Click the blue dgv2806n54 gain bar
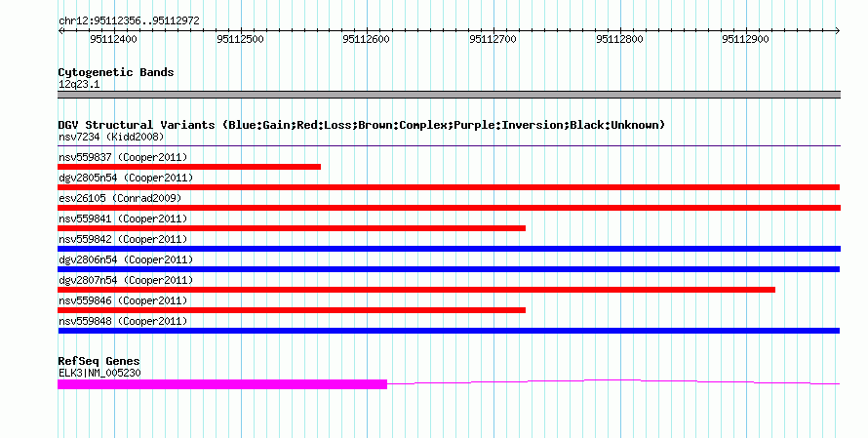Screen dimensions: 868x438 tap(449, 269)
